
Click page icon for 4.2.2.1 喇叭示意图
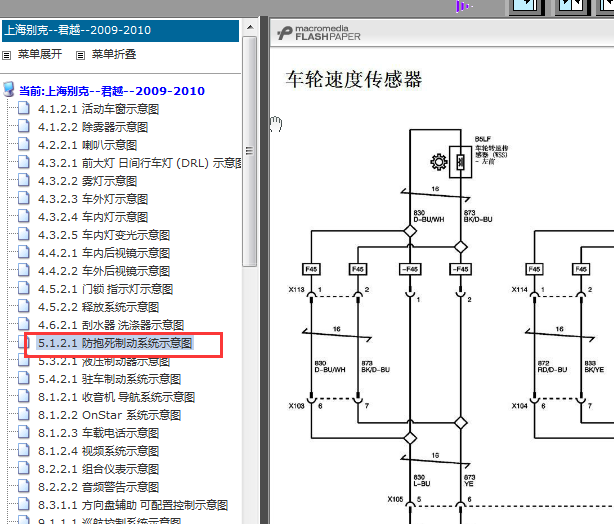[x=23, y=144]
